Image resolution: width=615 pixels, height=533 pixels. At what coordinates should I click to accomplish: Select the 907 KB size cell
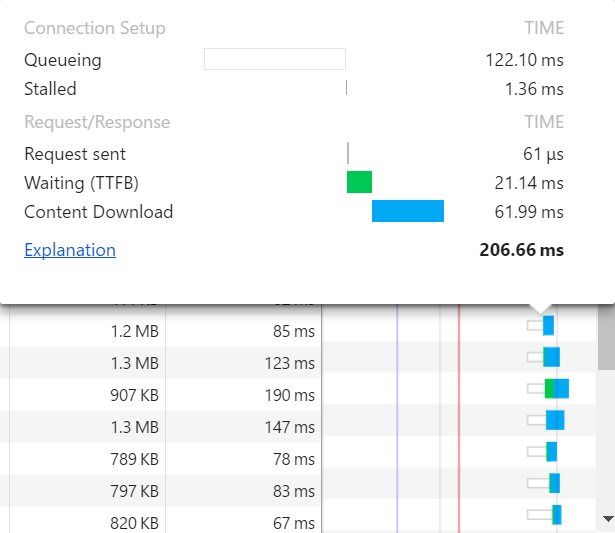click(x=134, y=394)
